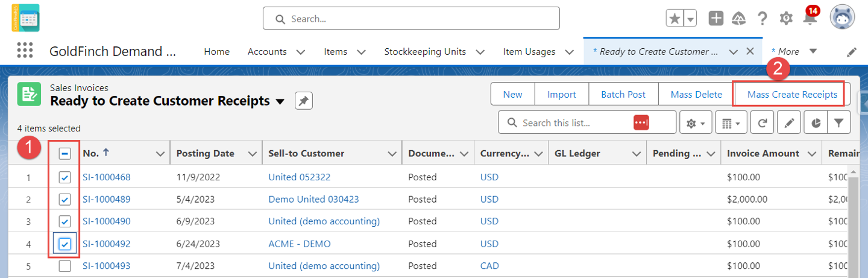Click the Search this list field
This screenshot has width=868, height=278.
[x=587, y=122]
